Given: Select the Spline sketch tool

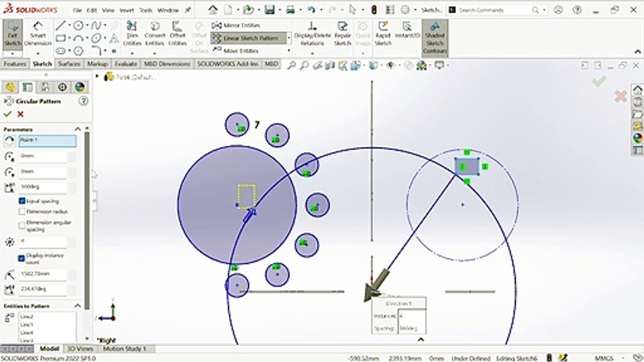Looking at the screenshot, I should pyautogui.click(x=96, y=26).
